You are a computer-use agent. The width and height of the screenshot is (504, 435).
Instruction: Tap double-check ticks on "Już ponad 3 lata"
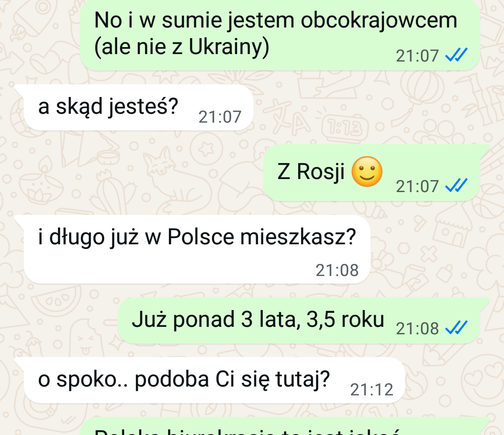pyautogui.click(x=456, y=328)
